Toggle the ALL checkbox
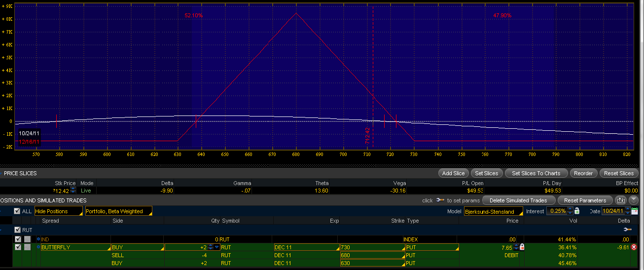The height and width of the screenshot is (270, 644). (17, 211)
